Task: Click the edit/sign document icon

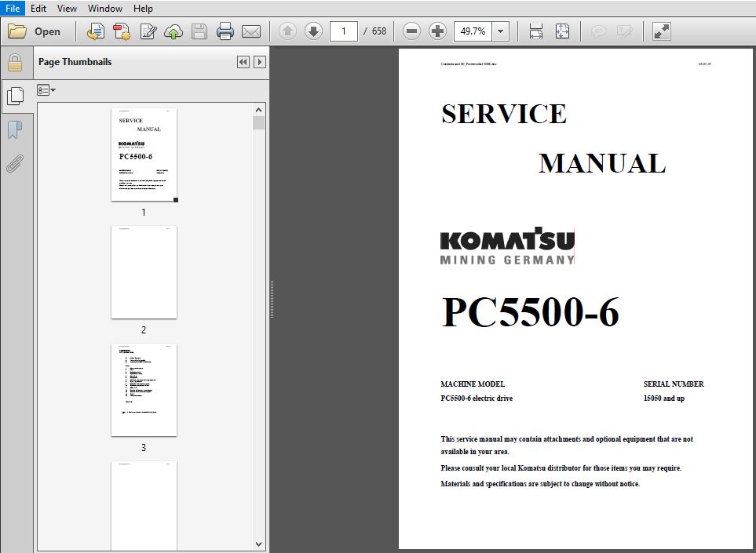Action: click(x=148, y=31)
